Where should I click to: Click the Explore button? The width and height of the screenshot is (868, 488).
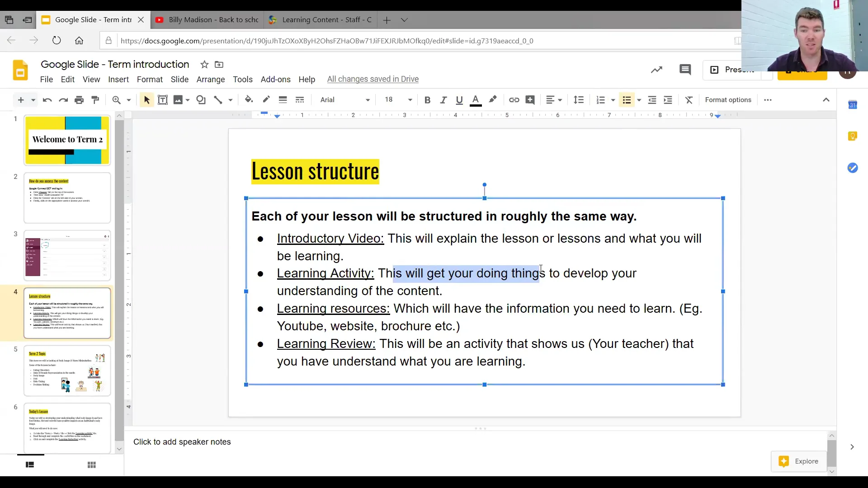coord(799,461)
